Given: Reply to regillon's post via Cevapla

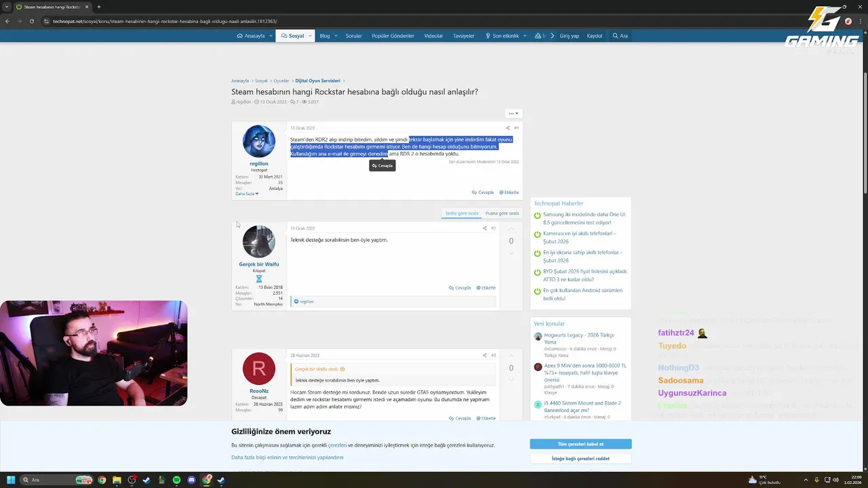Looking at the screenshot, I should pyautogui.click(x=483, y=192).
